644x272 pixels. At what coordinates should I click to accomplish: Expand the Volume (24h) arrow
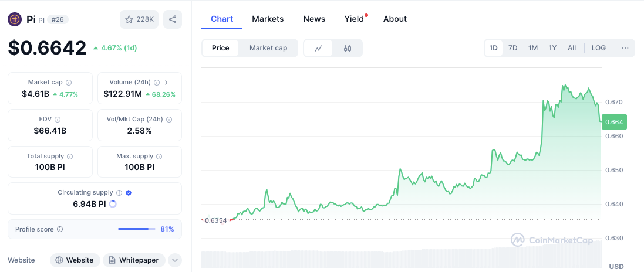tap(166, 83)
